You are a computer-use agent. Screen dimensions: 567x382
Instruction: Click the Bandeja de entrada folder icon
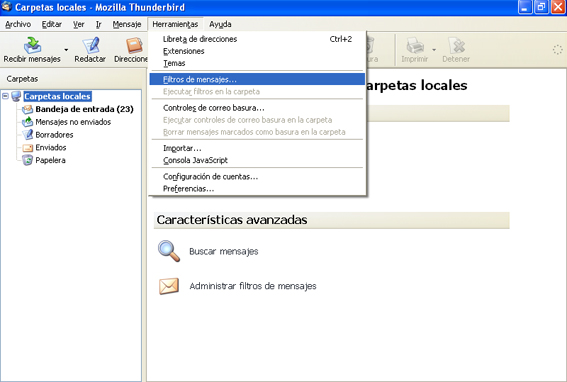point(27,109)
